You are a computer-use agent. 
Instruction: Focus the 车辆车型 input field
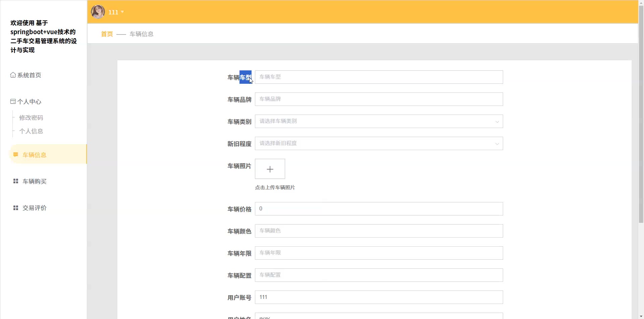(x=379, y=77)
